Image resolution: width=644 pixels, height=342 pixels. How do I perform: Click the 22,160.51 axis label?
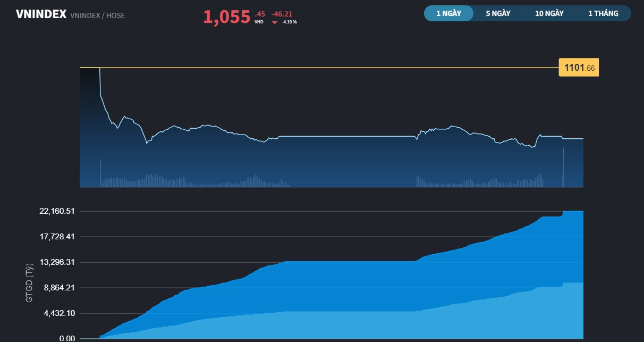pos(56,211)
